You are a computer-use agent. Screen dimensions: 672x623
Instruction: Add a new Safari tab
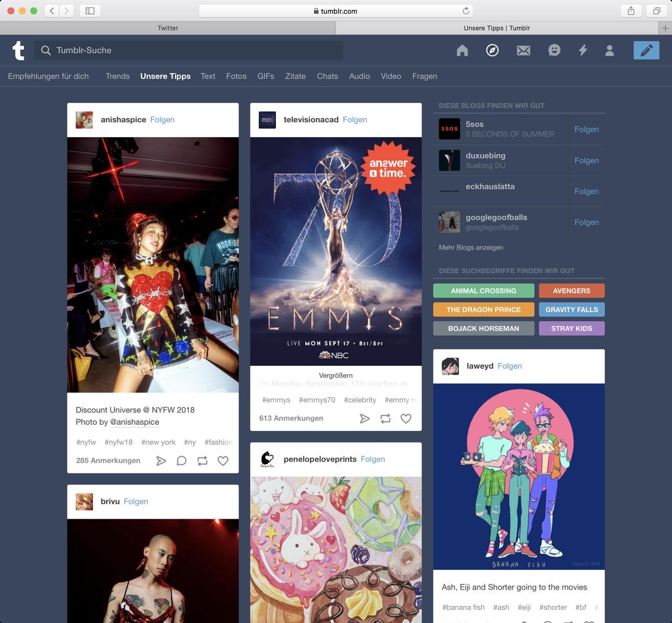(665, 28)
